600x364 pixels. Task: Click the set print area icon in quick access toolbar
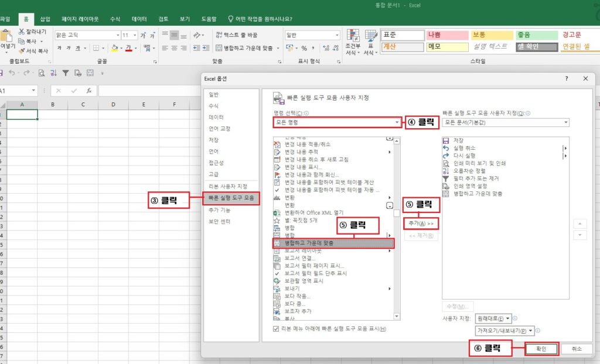pyautogui.click(x=78, y=73)
